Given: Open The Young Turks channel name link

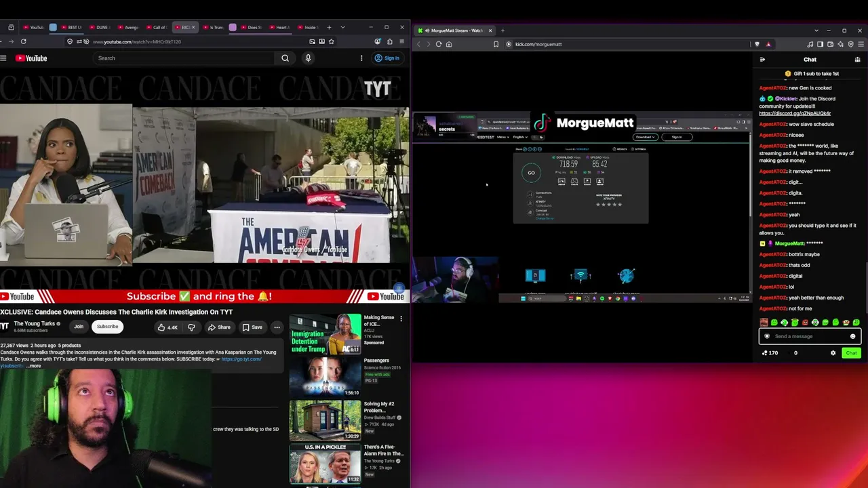Looking at the screenshot, I should pyautogui.click(x=35, y=324).
